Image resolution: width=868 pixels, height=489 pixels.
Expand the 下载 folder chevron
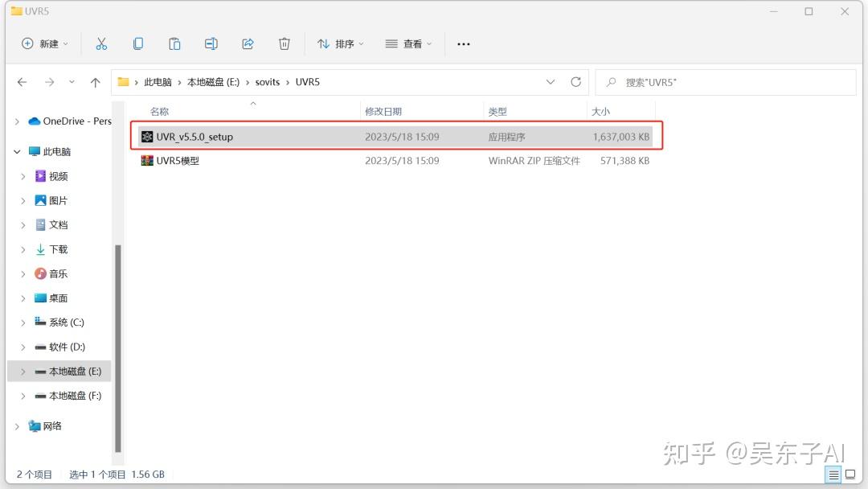[x=23, y=250]
